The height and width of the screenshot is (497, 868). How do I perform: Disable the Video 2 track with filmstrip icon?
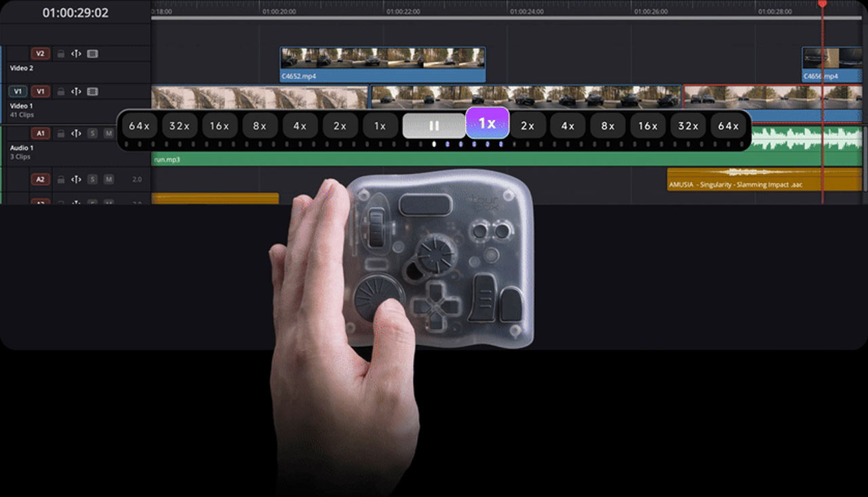click(x=93, y=54)
